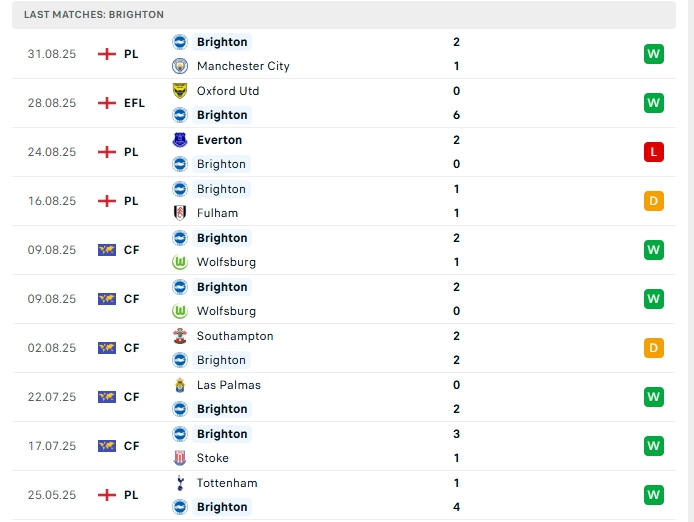Click the Everton club crest
The height and width of the screenshot is (522, 694).
point(180,140)
